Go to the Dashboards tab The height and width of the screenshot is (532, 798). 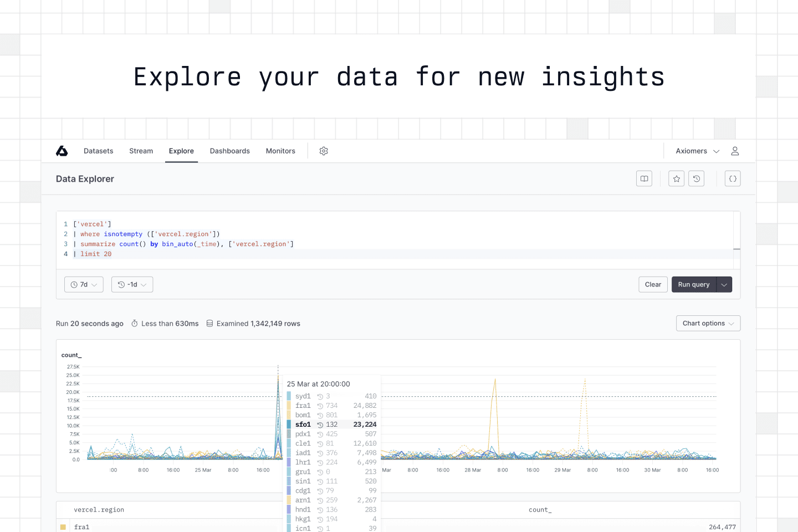point(229,151)
